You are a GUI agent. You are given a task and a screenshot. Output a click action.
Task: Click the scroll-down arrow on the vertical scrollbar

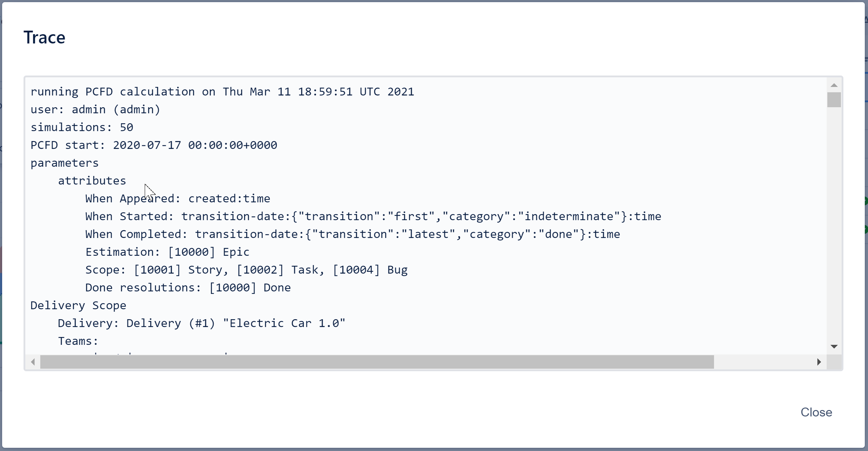(x=834, y=346)
